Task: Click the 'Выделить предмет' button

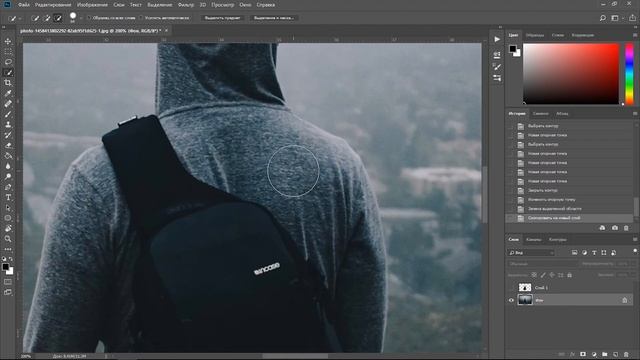Action: tap(222, 18)
